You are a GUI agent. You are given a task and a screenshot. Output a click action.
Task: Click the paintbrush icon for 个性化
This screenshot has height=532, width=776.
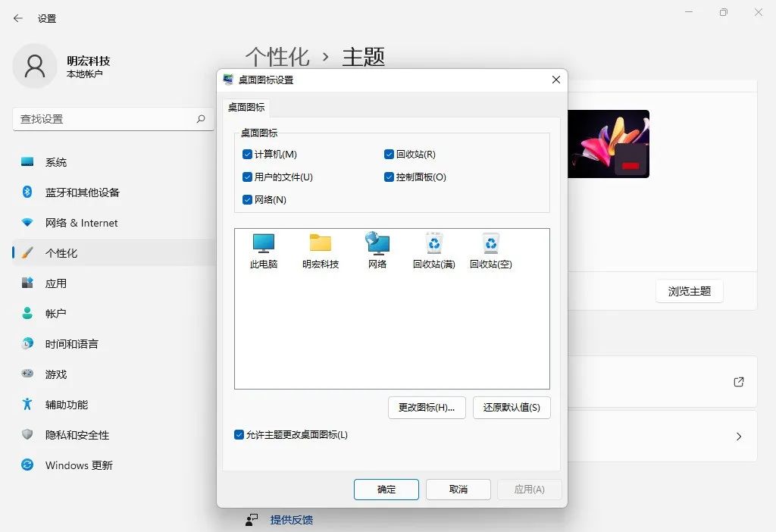coord(27,253)
